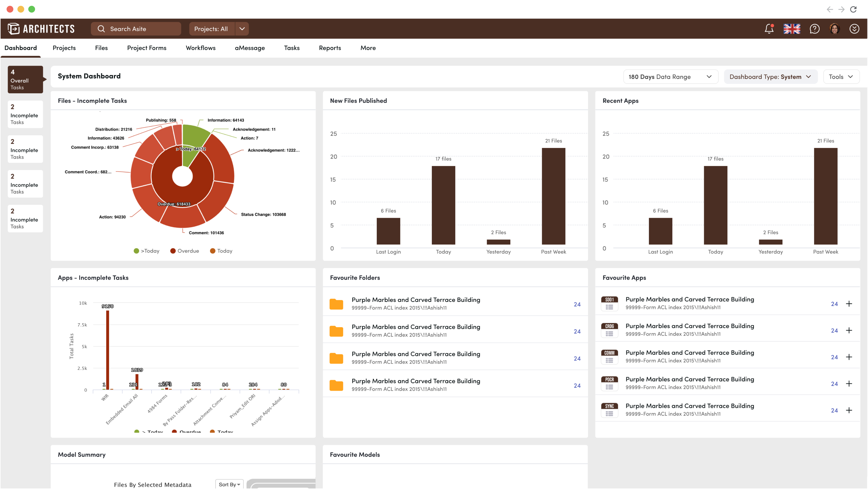Click plus icon on CRDG app row

pos(849,330)
